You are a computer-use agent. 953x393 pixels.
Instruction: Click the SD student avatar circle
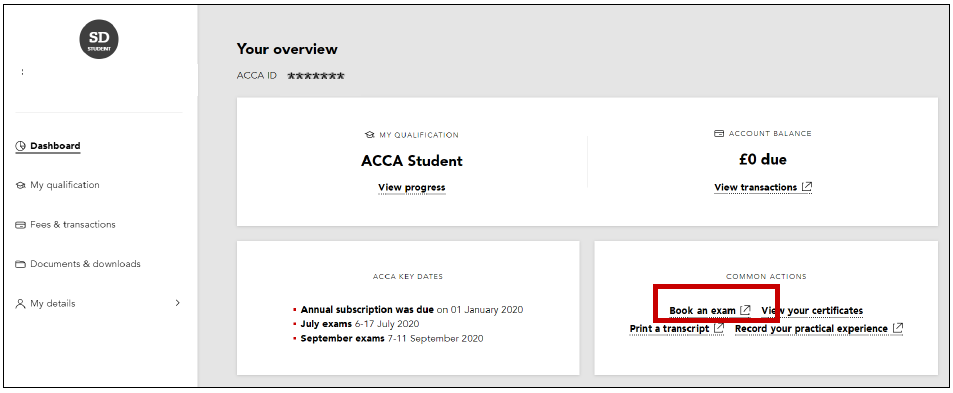(x=99, y=39)
